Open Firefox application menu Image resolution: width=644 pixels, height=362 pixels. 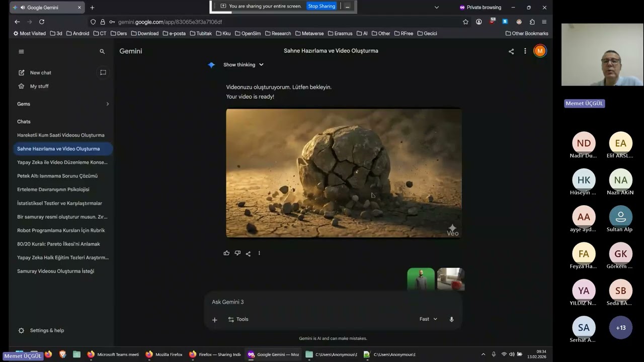544,22
